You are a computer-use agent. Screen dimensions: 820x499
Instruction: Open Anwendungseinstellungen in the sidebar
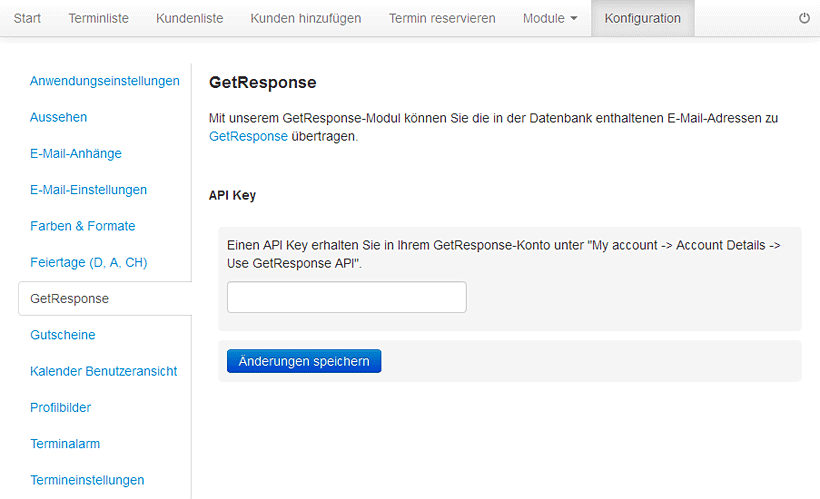(105, 81)
